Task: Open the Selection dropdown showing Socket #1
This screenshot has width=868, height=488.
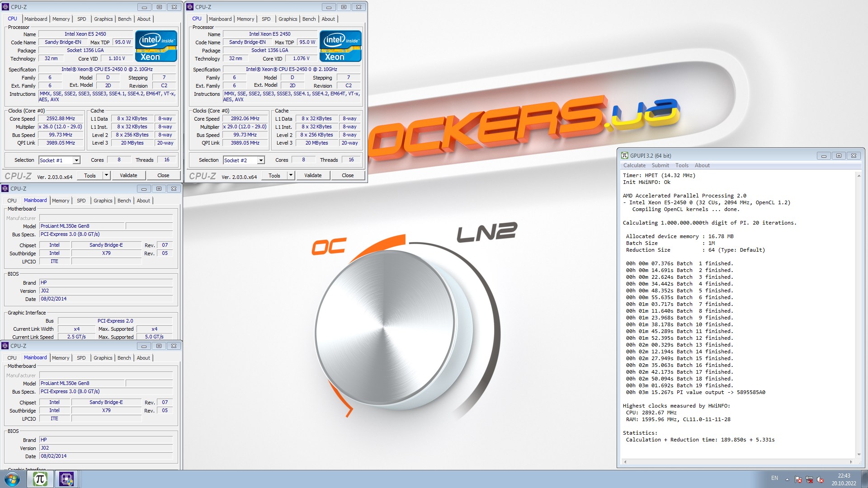Action: 59,160
